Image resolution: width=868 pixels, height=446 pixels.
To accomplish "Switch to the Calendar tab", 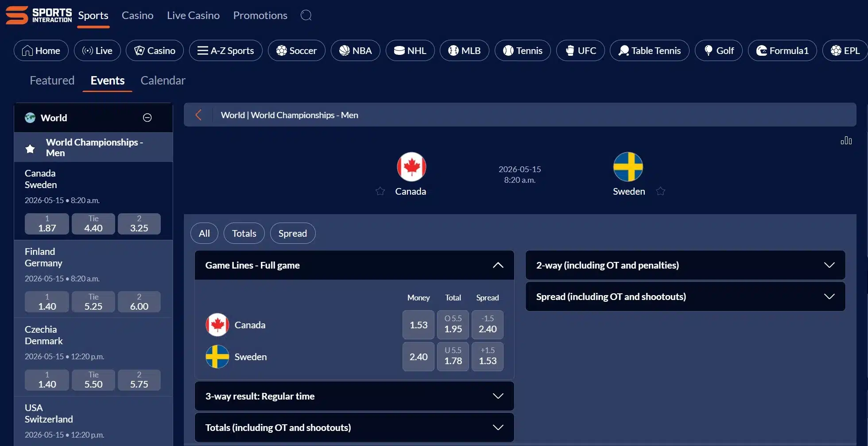I will tap(163, 81).
